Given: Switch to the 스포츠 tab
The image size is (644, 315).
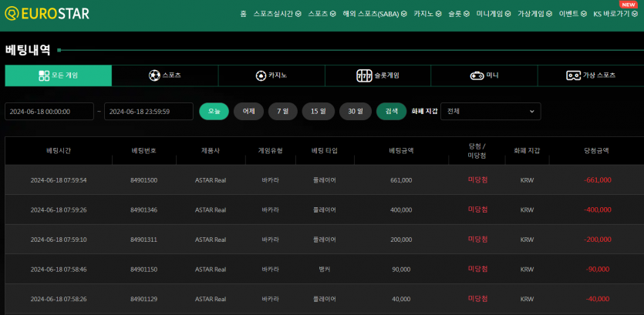Looking at the screenshot, I should click(x=165, y=75).
